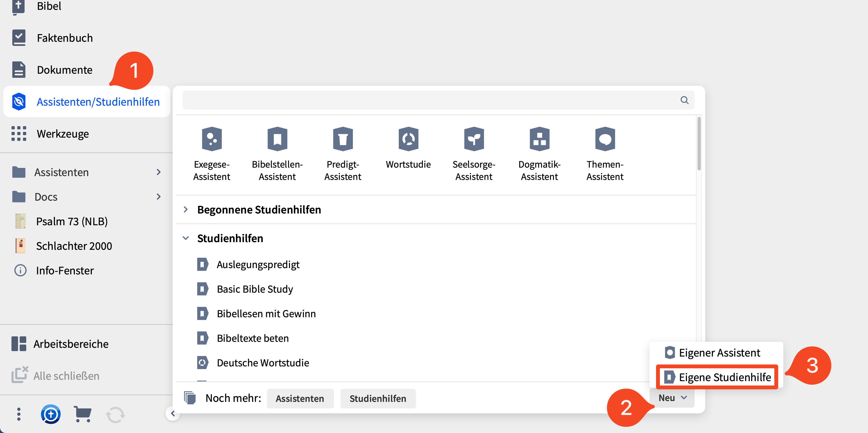Image resolution: width=868 pixels, height=433 pixels.
Task: Collapse the Studienhilfen section
Action: [x=186, y=238]
